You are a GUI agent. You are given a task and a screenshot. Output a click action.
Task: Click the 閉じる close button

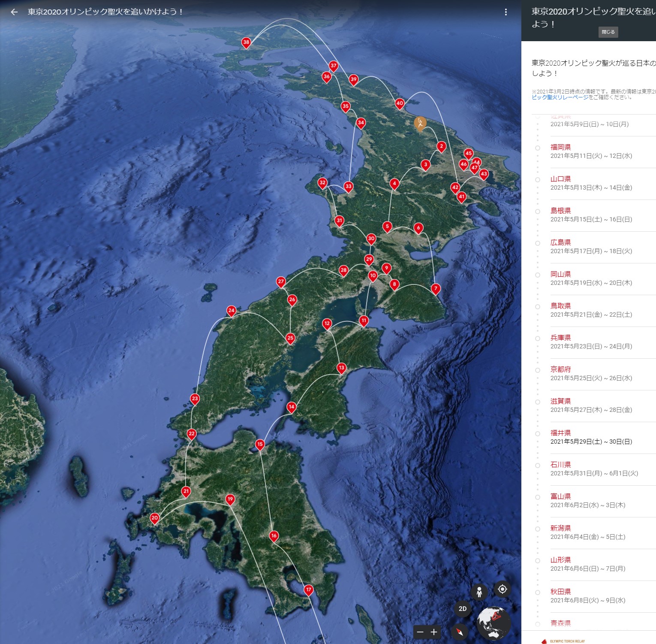[608, 32]
